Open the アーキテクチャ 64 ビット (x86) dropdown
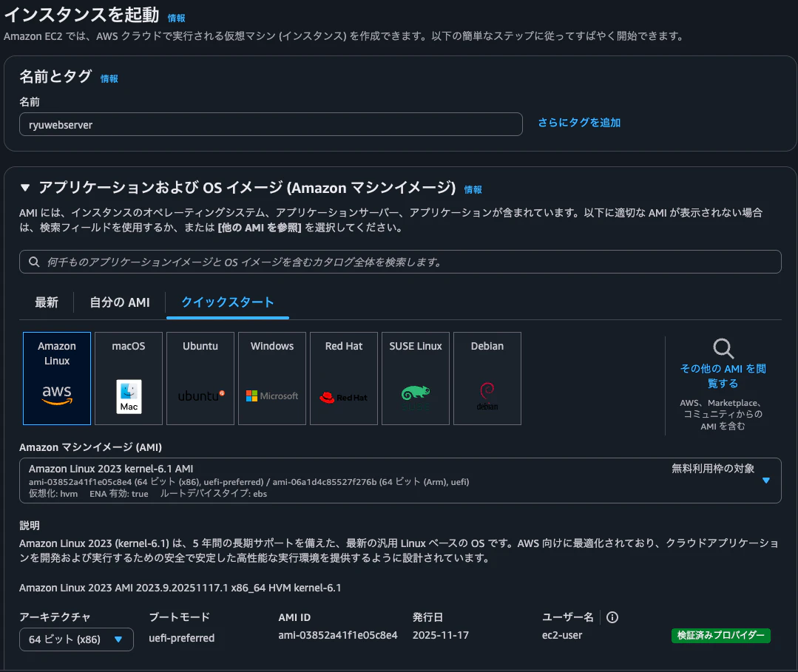Viewport: 798px width, 672px height. pos(76,639)
